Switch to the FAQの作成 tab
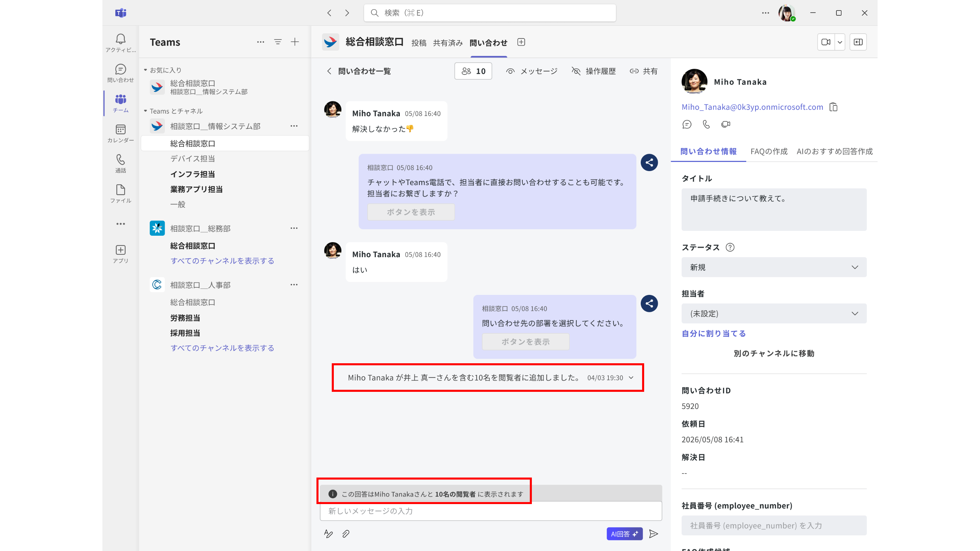 click(x=769, y=151)
